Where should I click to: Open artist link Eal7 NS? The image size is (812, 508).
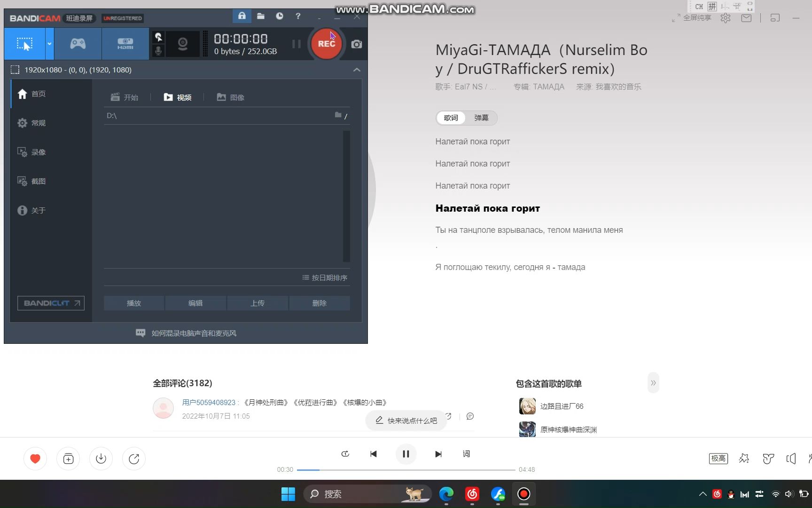tap(468, 87)
